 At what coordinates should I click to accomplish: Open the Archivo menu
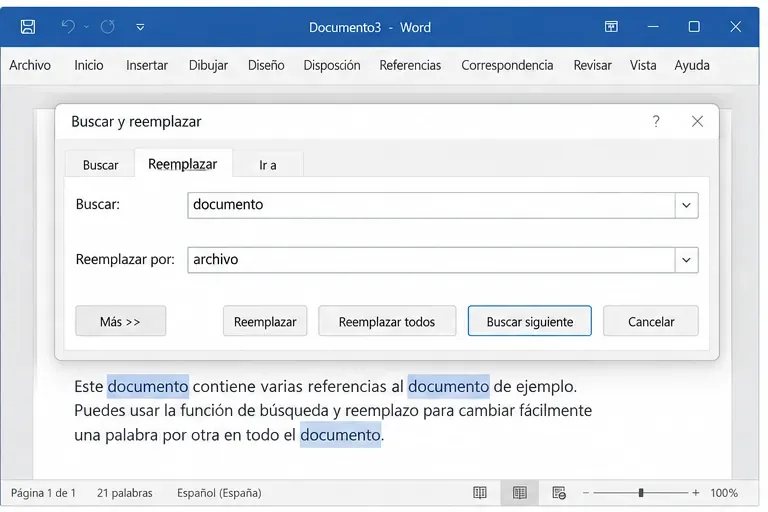[30, 65]
